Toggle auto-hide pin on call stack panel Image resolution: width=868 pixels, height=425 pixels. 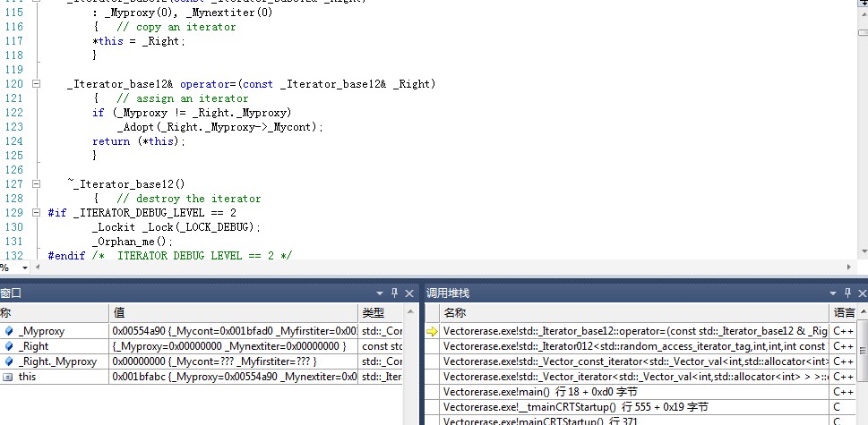tap(847, 293)
